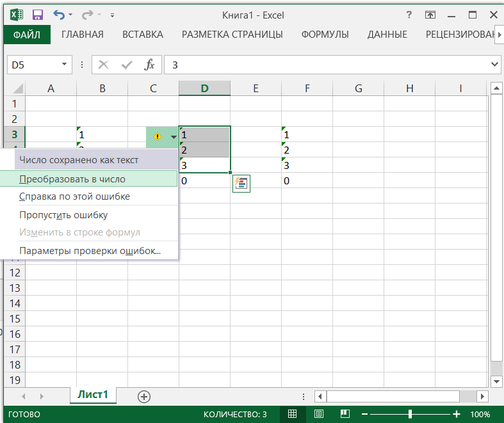The image size is (504, 423).
Task: Expand the Name Box dropdown arrow
Action: (x=64, y=64)
